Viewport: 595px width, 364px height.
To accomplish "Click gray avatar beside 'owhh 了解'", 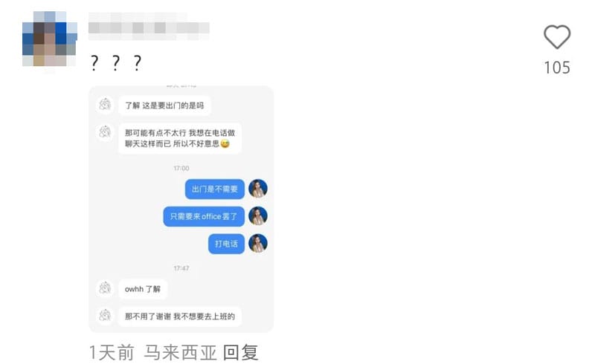I will coord(105,287).
